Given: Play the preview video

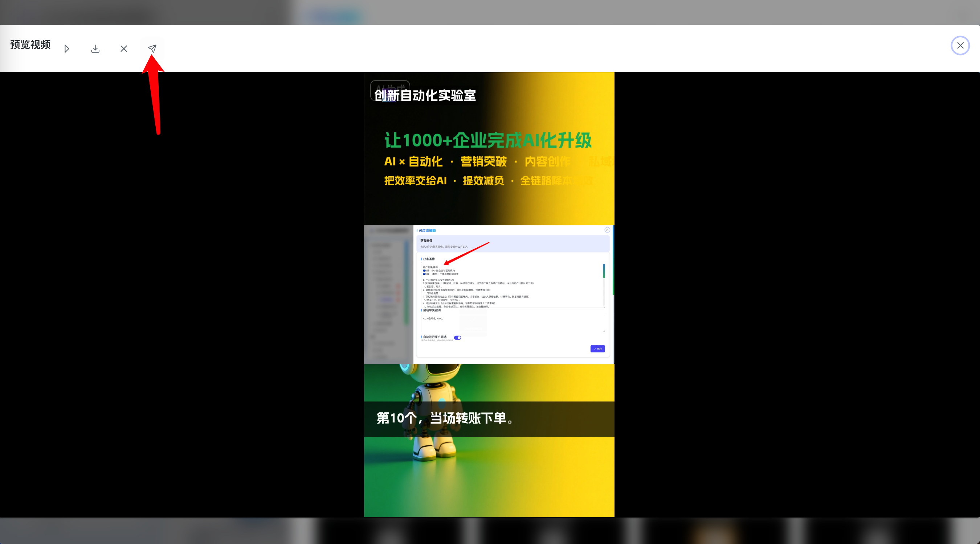Looking at the screenshot, I should [66, 49].
